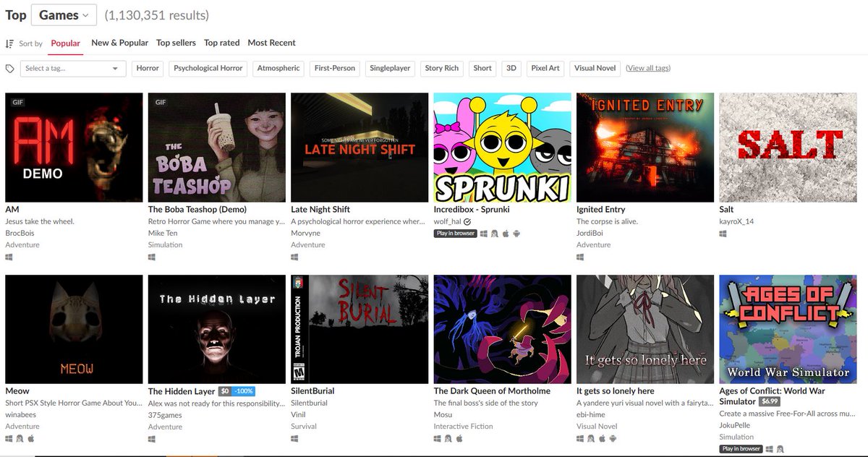This screenshot has width=868, height=457.
Task: Switch to the Top sellers tab
Action: tap(176, 42)
